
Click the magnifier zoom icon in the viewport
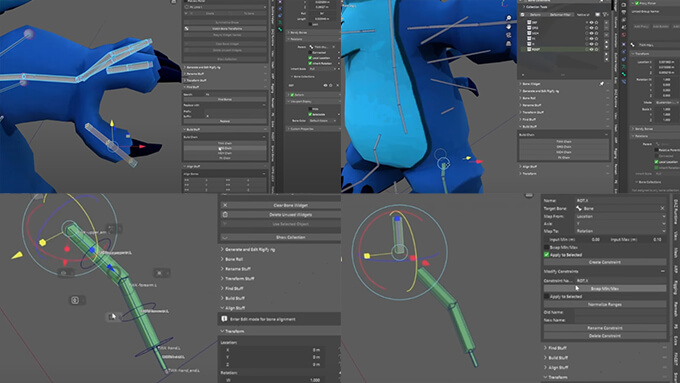pyautogui.click(x=508, y=18)
